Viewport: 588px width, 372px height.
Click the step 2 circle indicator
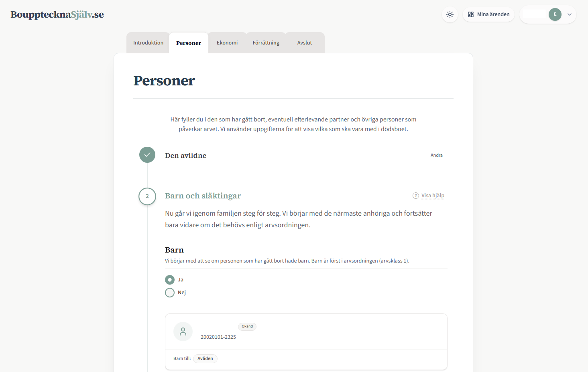(x=147, y=196)
